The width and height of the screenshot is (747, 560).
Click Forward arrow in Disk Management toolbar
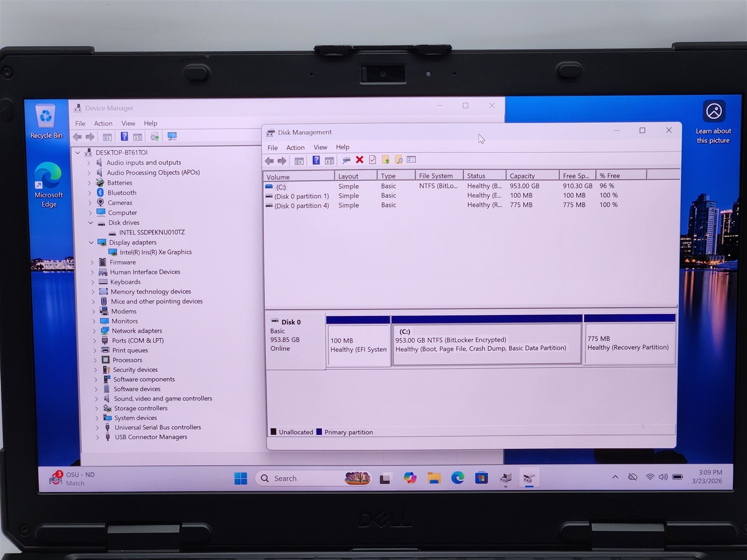click(282, 161)
